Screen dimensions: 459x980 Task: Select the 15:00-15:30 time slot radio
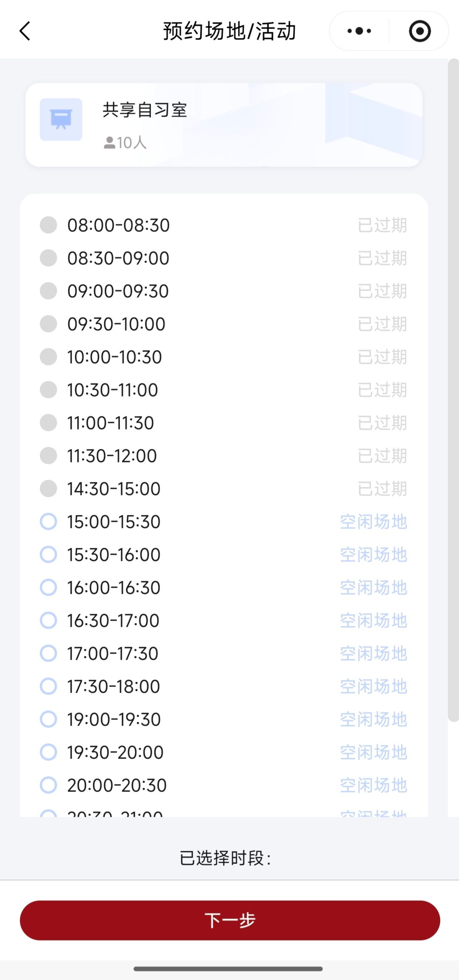pyautogui.click(x=49, y=521)
